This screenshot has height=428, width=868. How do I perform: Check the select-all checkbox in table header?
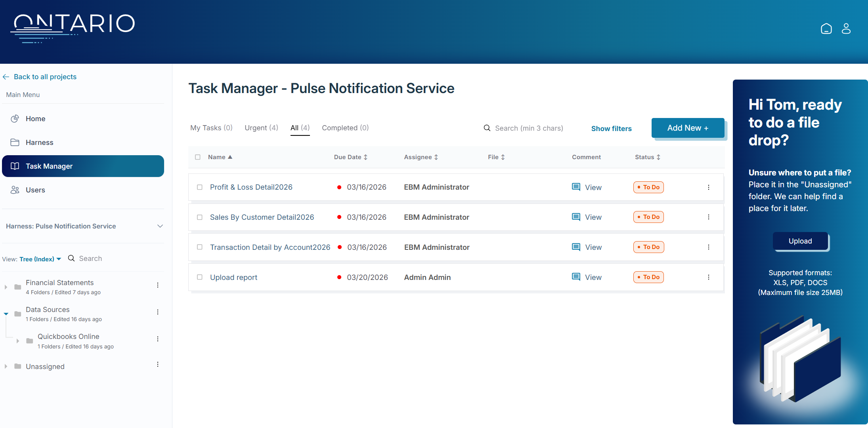tap(198, 157)
